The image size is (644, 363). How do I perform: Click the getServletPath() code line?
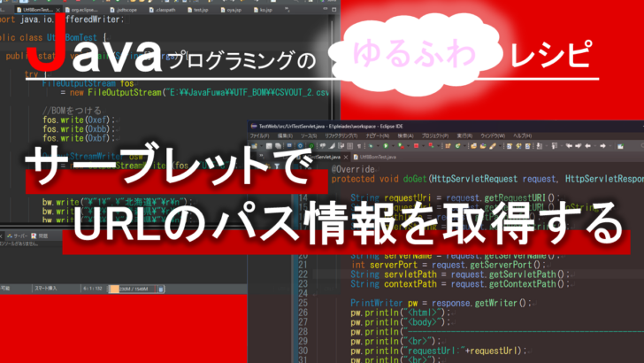tap(461, 274)
